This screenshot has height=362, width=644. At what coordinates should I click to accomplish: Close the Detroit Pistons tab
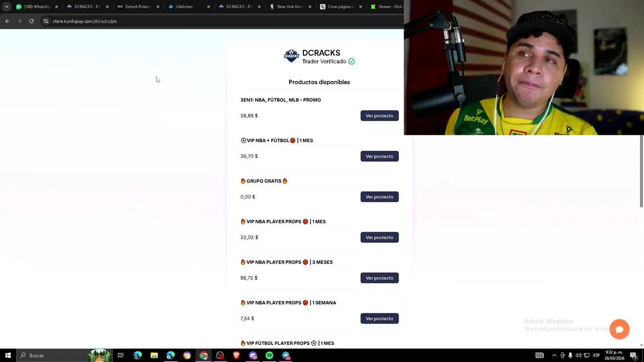[x=158, y=7]
